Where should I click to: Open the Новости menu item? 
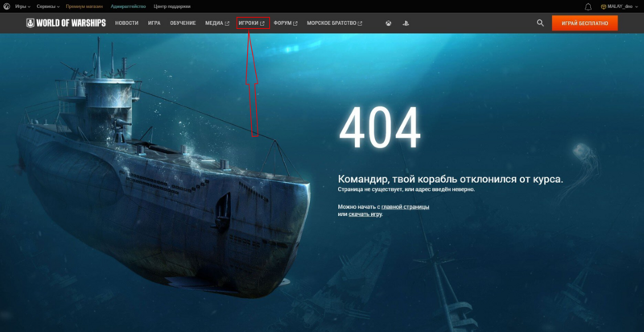point(126,23)
